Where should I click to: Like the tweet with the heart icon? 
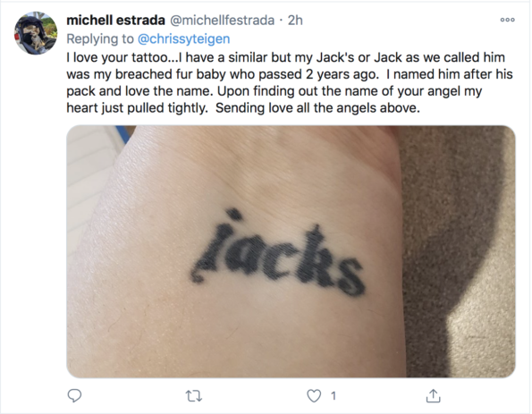click(314, 396)
